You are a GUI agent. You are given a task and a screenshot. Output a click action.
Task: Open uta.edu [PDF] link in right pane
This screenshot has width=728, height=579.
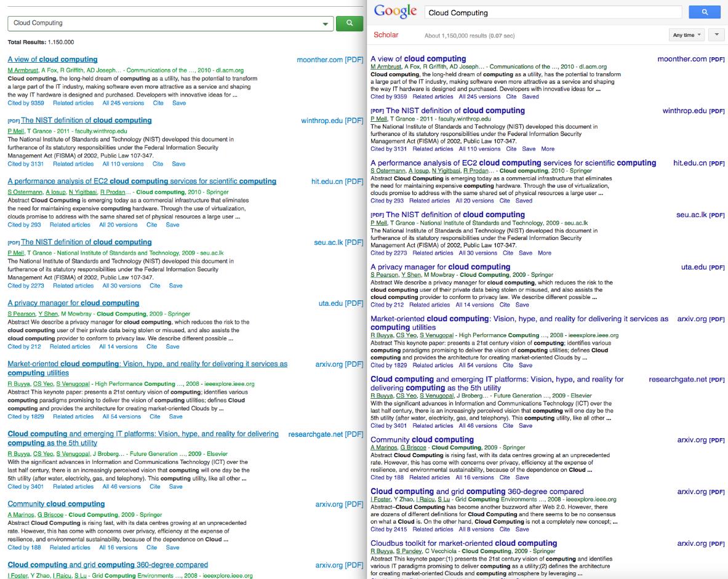click(x=703, y=267)
